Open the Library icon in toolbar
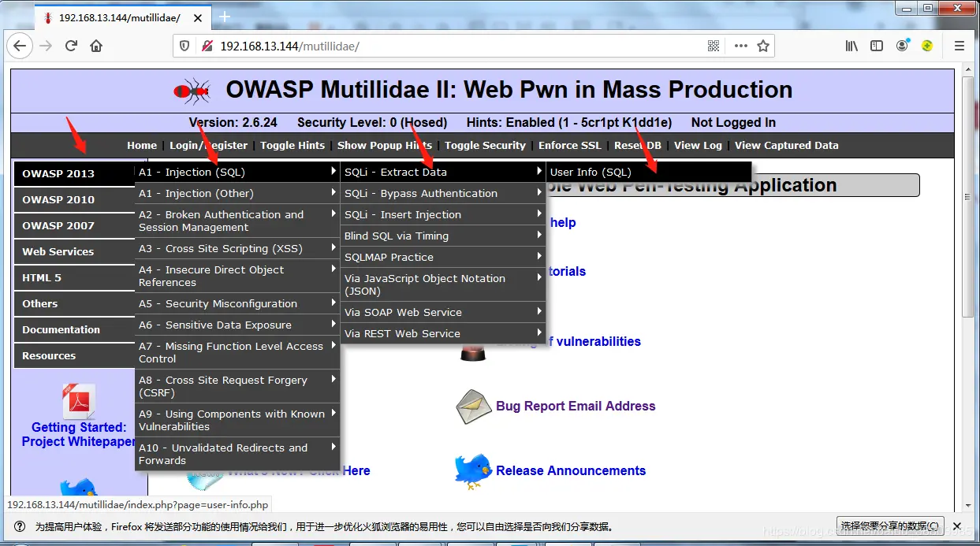This screenshot has height=546, width=980. 851,46
